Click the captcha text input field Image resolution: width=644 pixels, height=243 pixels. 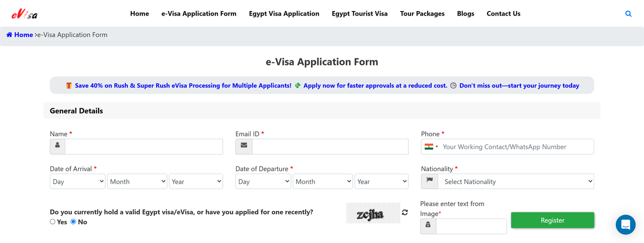pyautogui.click(x=471, y=226)
